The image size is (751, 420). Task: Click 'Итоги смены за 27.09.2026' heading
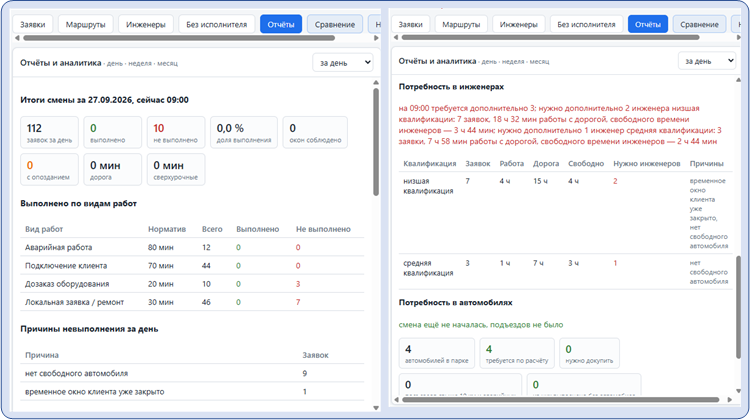click(x=104, y=100)
